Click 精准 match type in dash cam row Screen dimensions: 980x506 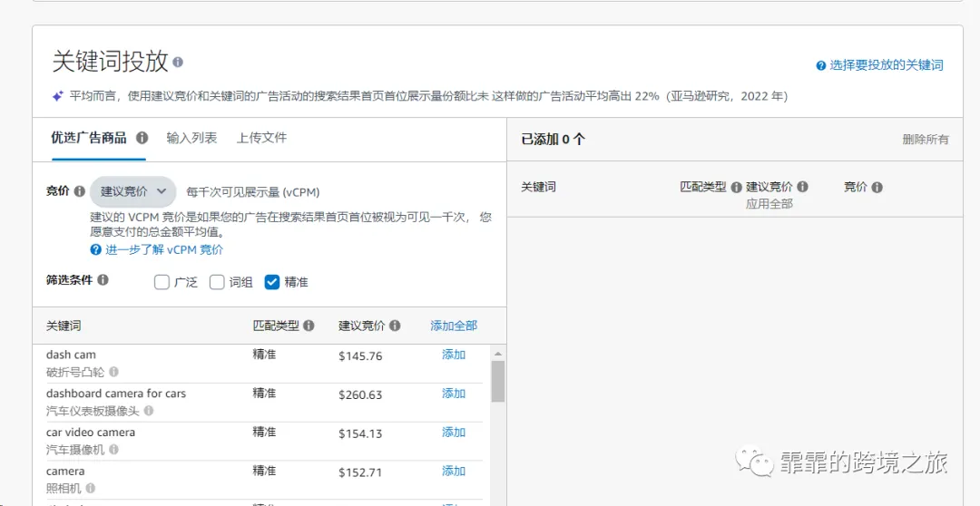click(264, 355)
